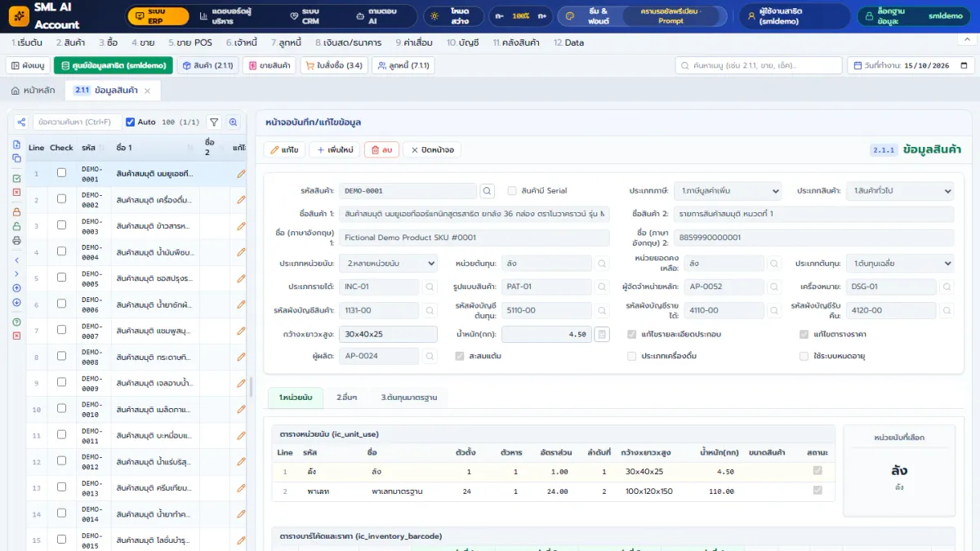Click the ปิดหน้าจอ close screen button
The image size is (980, 551).
[432, 149]
